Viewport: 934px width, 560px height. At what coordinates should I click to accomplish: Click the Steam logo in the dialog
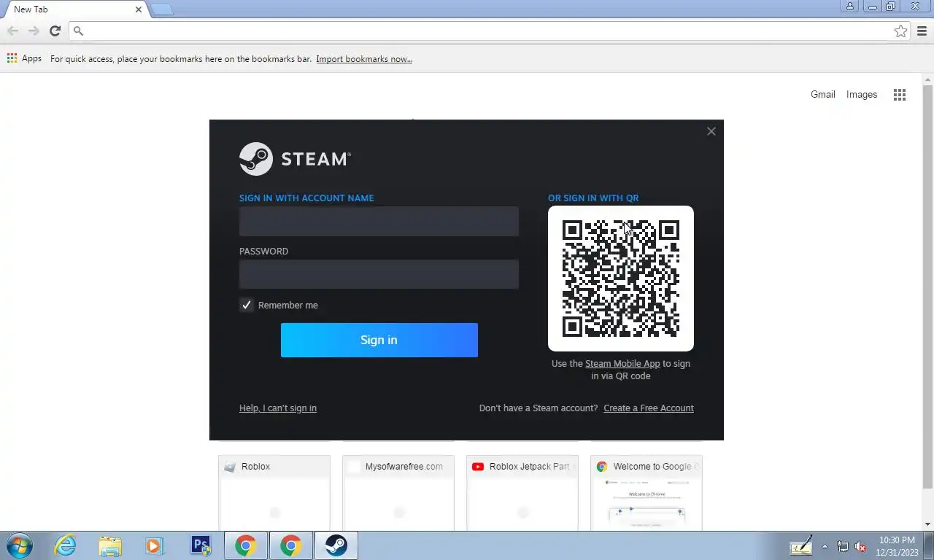295,159
